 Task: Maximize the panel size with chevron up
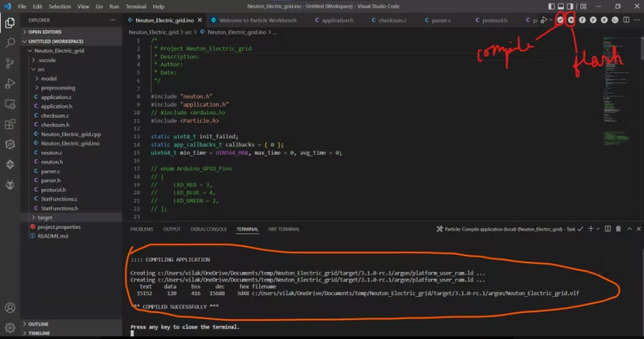[629, 229]
